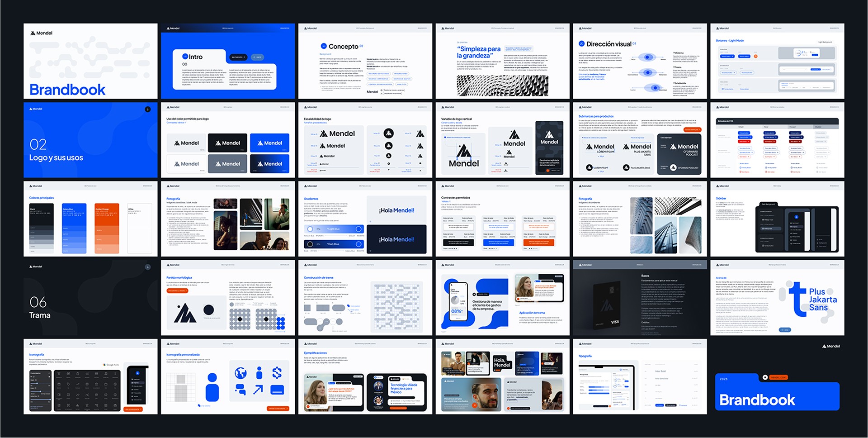Select largest circular Mendel icon in Escalabilidad de logo
The width and height of the screenshot is (868, 438).
point(389,133)
